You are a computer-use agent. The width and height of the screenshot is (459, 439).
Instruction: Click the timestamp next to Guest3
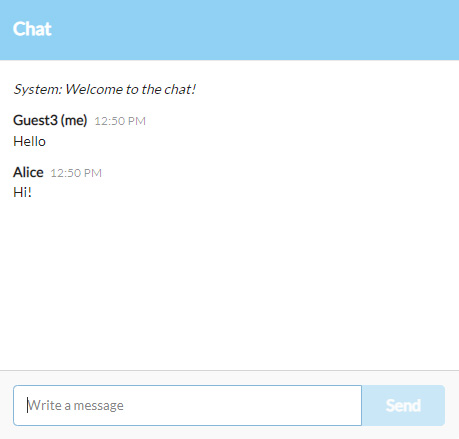pos(120,121)
